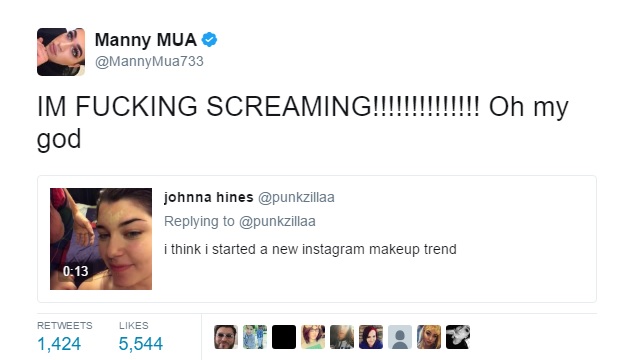
Task: Click the blue verified badge
Action: [209, 40]
